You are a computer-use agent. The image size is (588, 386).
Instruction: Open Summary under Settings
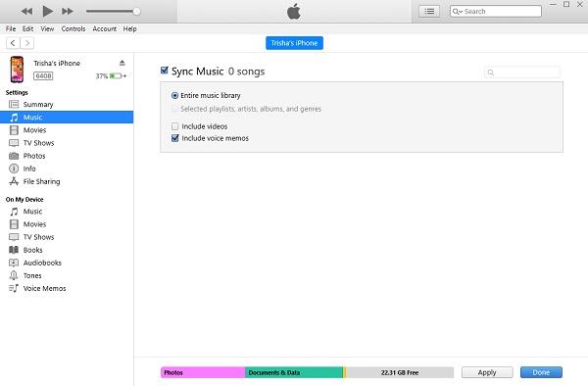point(67,104)
